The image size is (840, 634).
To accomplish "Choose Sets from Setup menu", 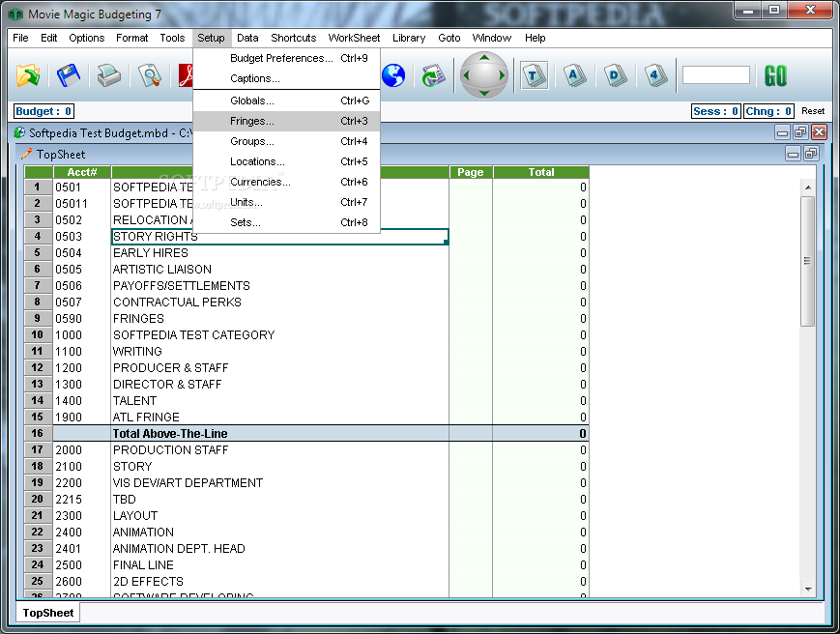I will click(x=287, y=222).
